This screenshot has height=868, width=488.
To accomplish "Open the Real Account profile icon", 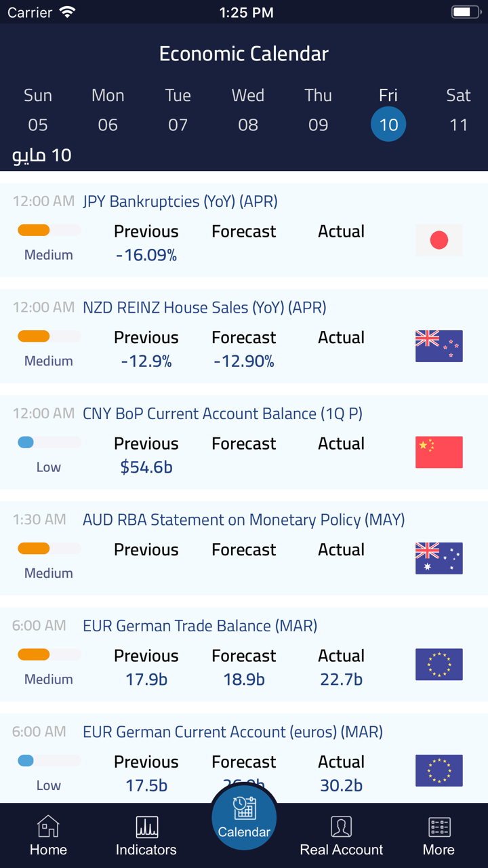I will pyautogui.click(x=342, y=827).
